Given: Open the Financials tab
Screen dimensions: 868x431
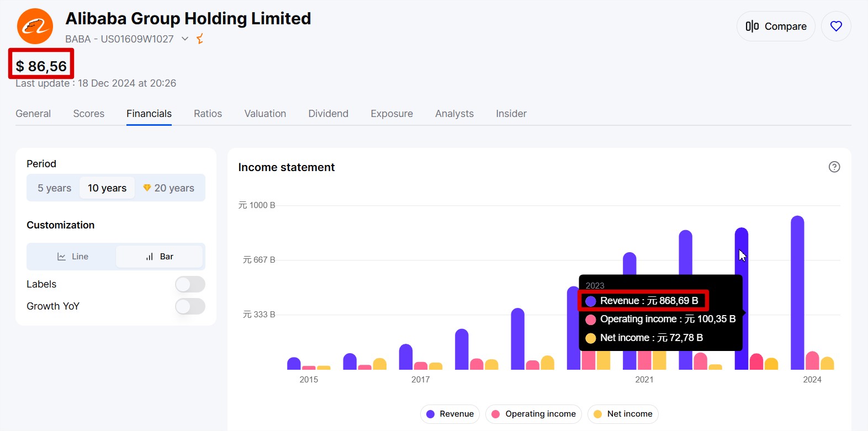Looking at the screenshot, I should (149, 114).
